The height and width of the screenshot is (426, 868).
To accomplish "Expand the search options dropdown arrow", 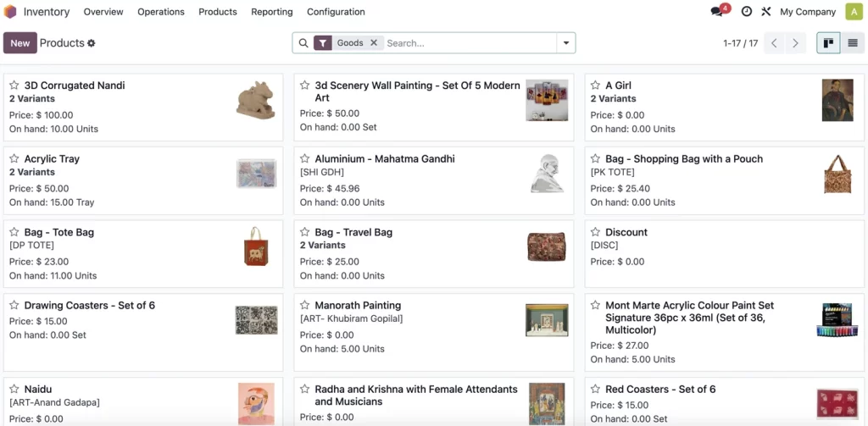I will pyautogui.click(x=565, y=43).
